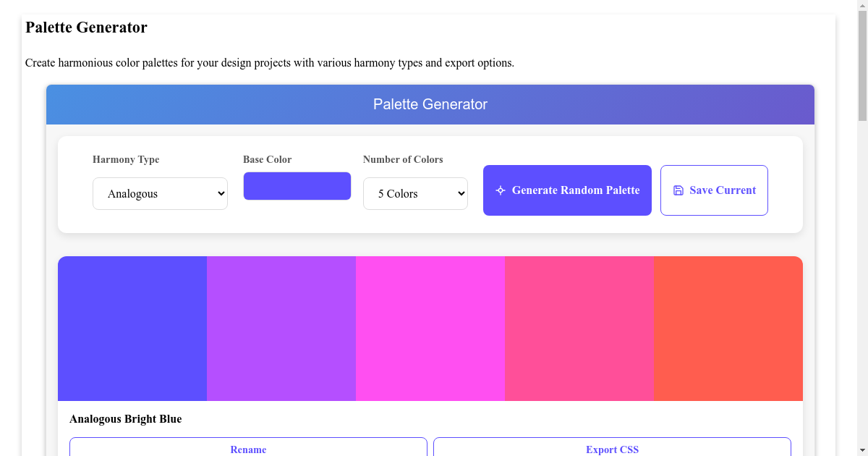
Task: Select the magenta swatch in the palette
Action: tap(430, 328)
